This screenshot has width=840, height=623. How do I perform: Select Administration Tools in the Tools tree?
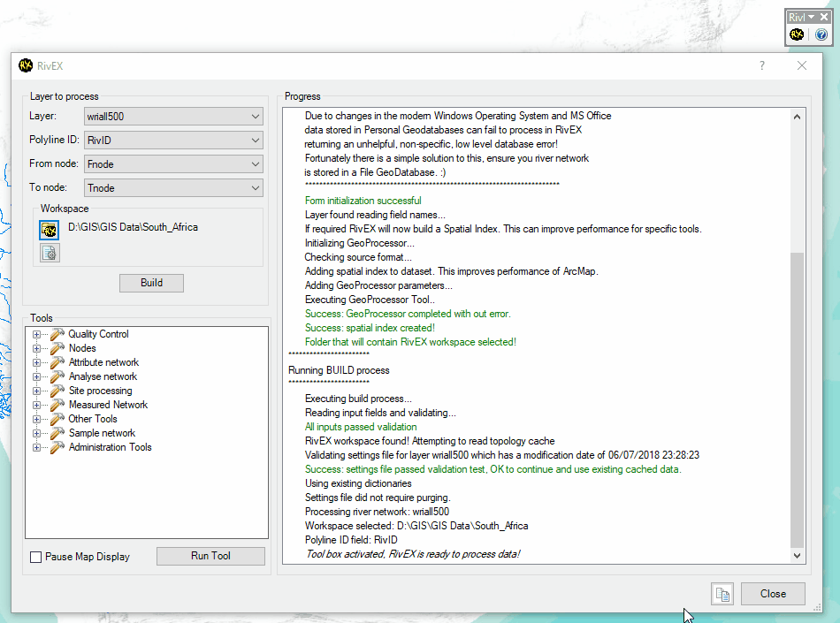click(111, 447)
